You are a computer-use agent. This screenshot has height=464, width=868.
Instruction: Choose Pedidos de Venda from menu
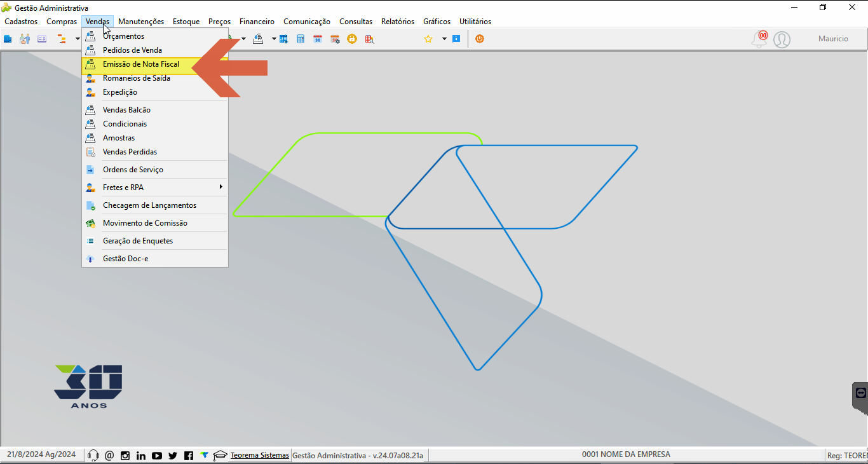coord(155,50)
